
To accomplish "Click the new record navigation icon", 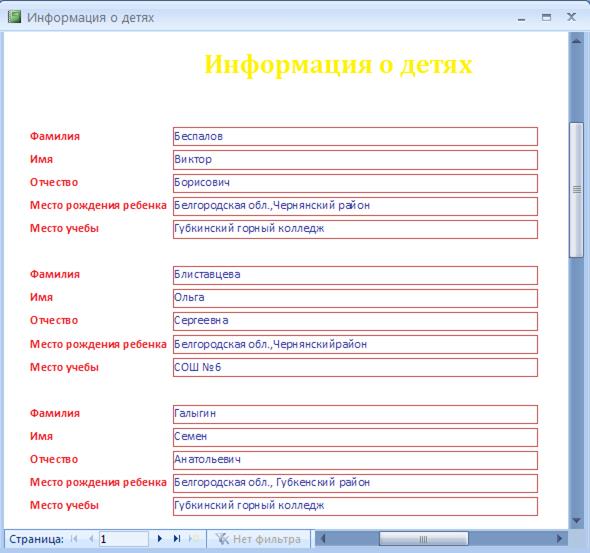I will point(194,539).
